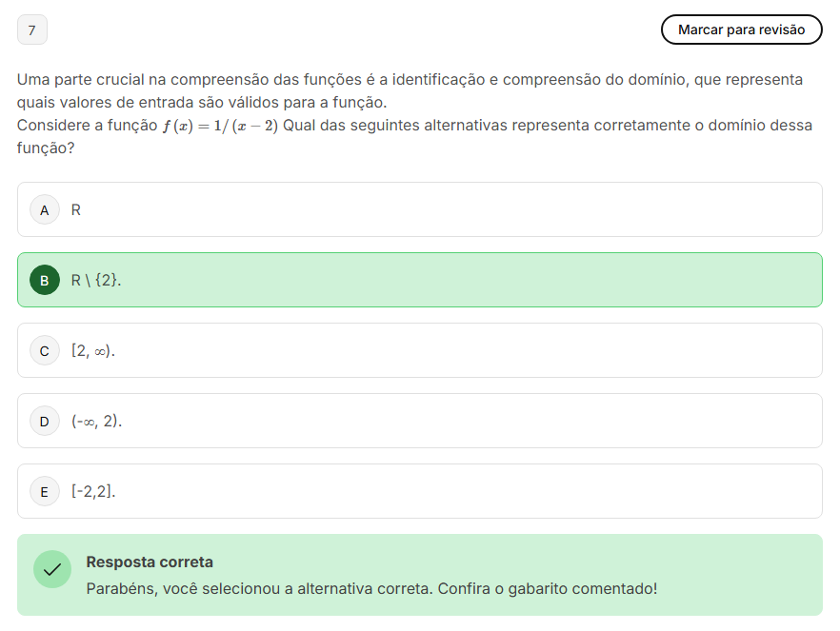Click the green checkmark icon
Image resolution: width=840 pixels, height=631 pixels.
pyautogui.click(x=52, y=569)
